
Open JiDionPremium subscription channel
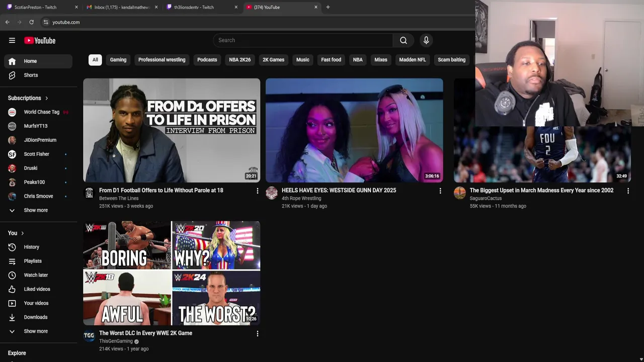38,140
